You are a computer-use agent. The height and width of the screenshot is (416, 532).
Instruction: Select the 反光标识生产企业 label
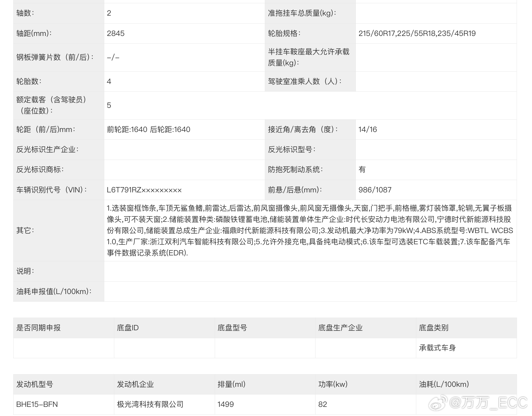[47, 149]
